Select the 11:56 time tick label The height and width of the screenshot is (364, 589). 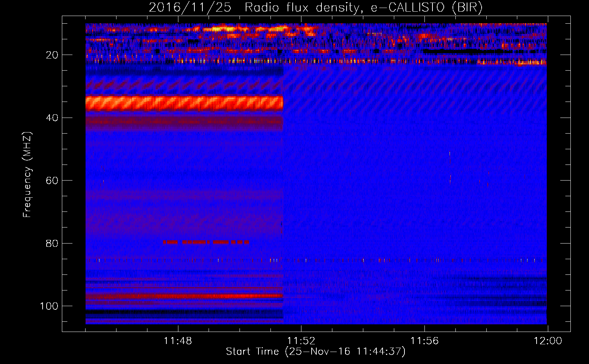[x=424, y=341]
